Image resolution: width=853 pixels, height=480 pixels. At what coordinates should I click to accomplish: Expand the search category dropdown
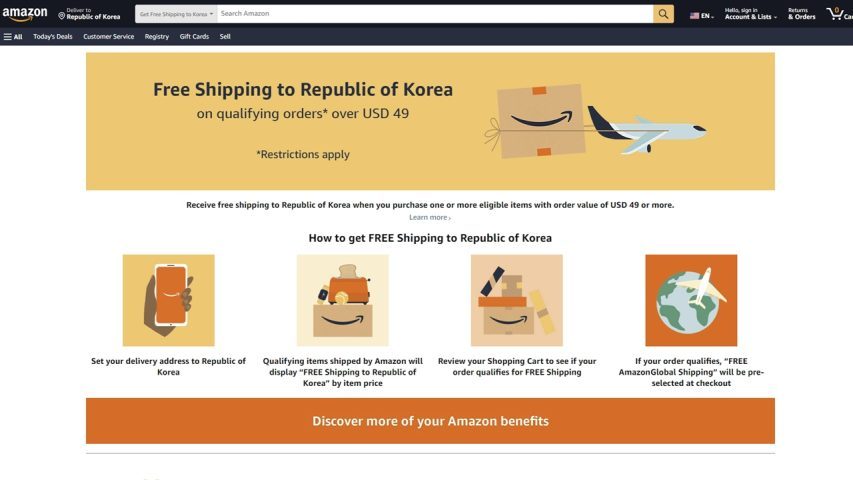[176, 14]
